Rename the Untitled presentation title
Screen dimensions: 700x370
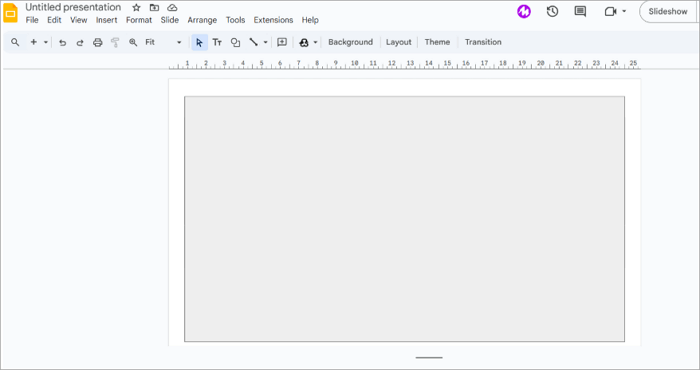(73, 7)
